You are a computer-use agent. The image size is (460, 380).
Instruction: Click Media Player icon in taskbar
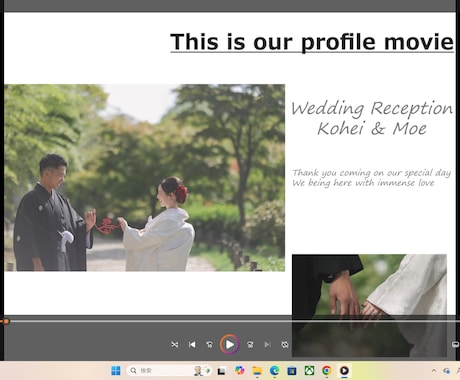tap(344, 370)
